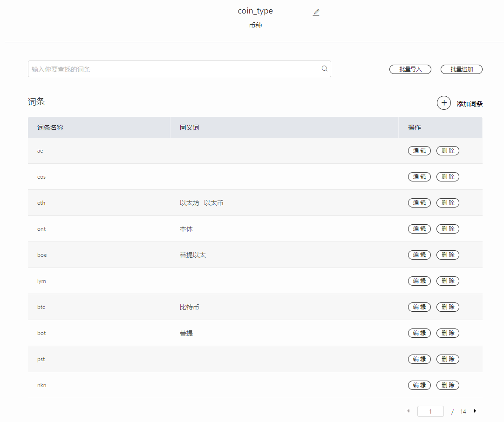The image size is (504, 422).
Task: Select the 'bot' entry name
Action: pyautogui.click(x=41, y=333)
